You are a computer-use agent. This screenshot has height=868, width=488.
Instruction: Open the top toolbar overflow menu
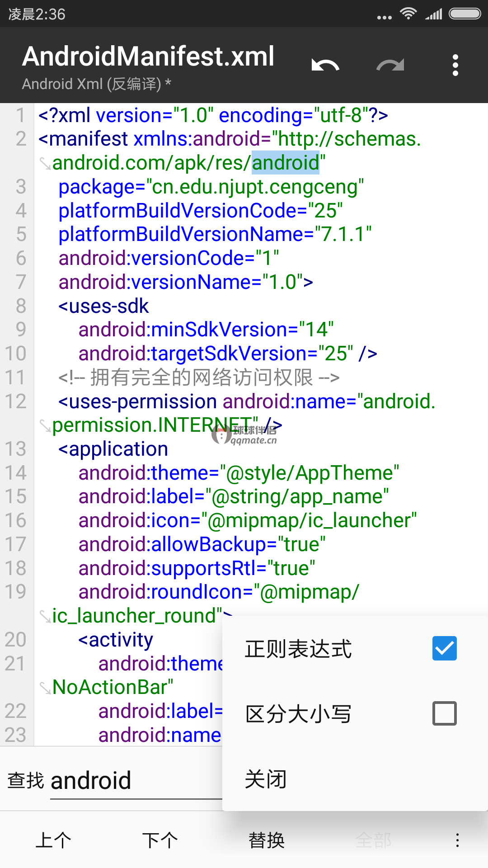pyautogui.click(x=455, y=66)
